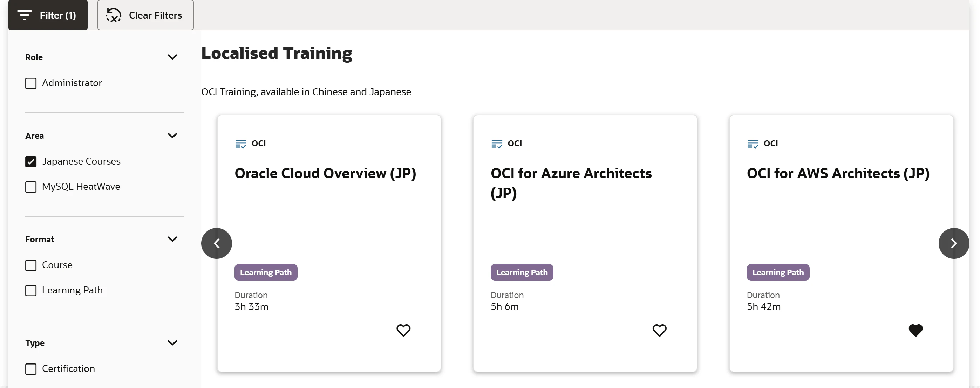Screen dimensions: 980x388
Task: Click the Clear Filters button
Action: pos(145,15)
